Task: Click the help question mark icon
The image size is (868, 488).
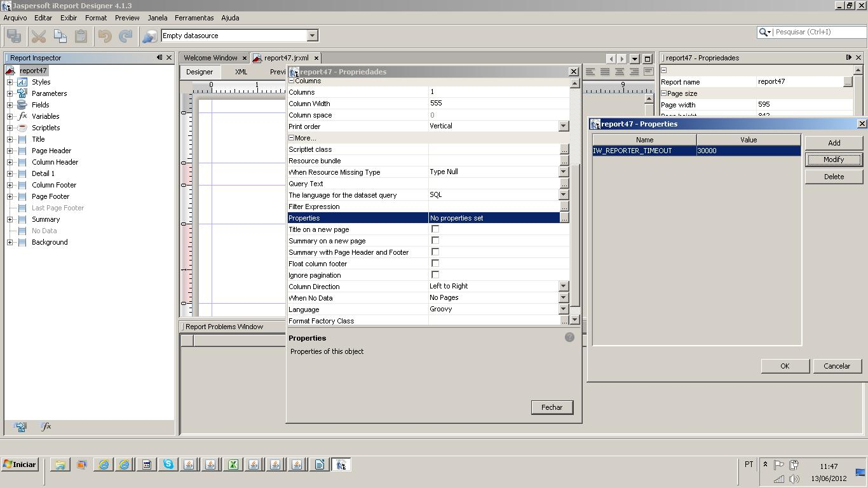Action: [569, 337]
